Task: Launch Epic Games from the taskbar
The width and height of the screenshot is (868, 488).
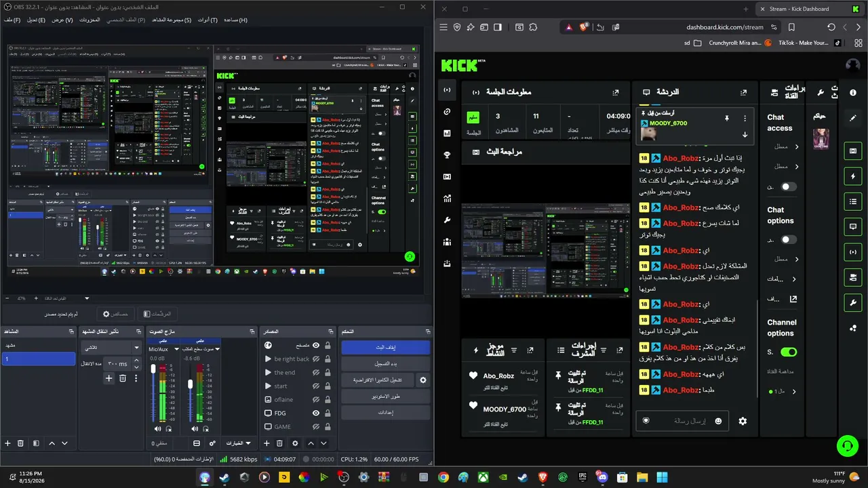Action: [x=583, y=477]
